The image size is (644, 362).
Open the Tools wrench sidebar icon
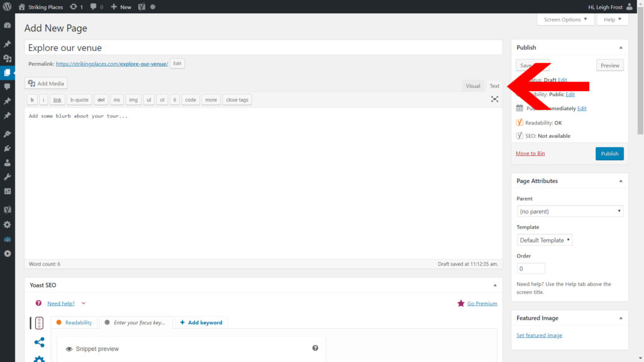coord(8,177)
